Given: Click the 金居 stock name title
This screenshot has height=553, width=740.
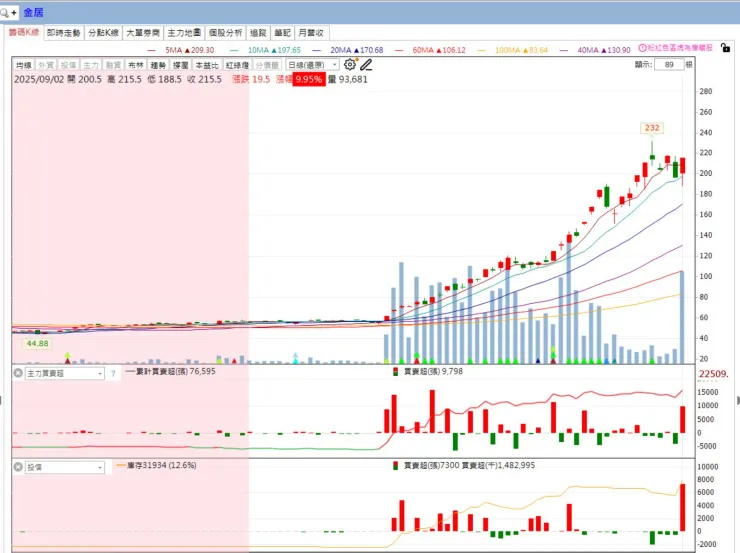Looking at the screenshot, I should [x=34, y=13].
